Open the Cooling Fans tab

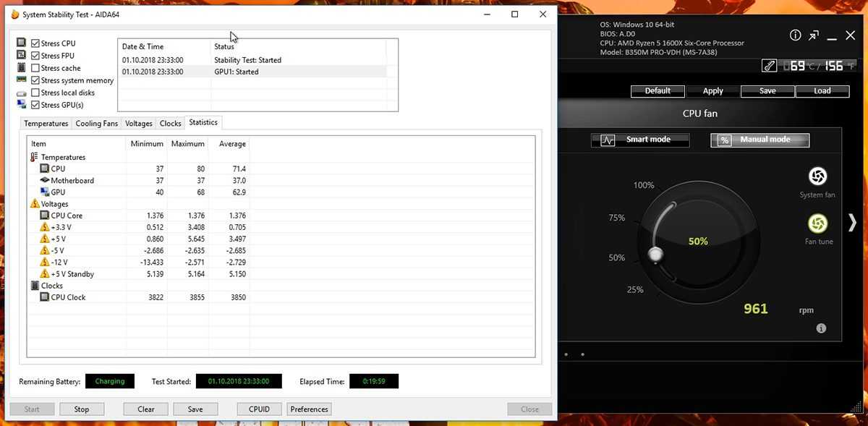click(96, 124)
